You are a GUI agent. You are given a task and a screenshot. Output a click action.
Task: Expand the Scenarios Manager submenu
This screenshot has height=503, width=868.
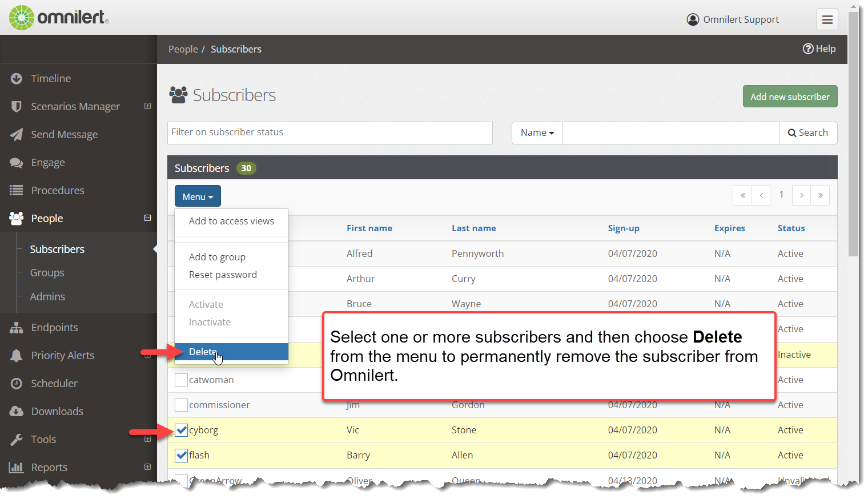147,106
